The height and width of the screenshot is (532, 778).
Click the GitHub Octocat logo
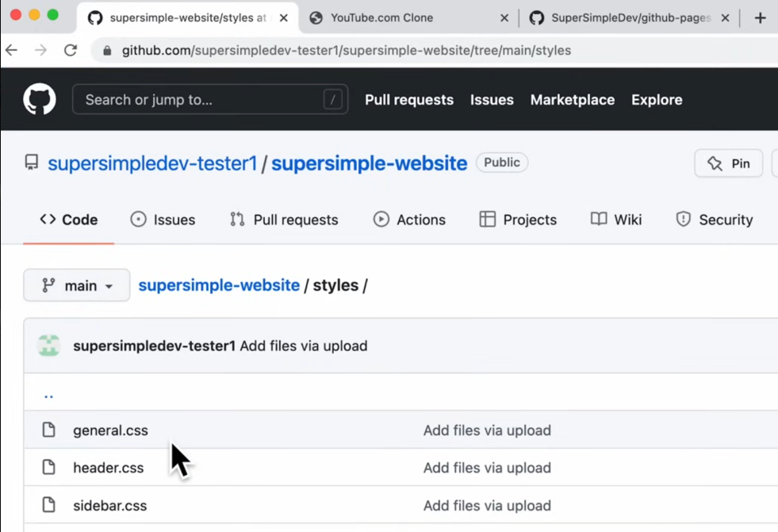[40, 99]
